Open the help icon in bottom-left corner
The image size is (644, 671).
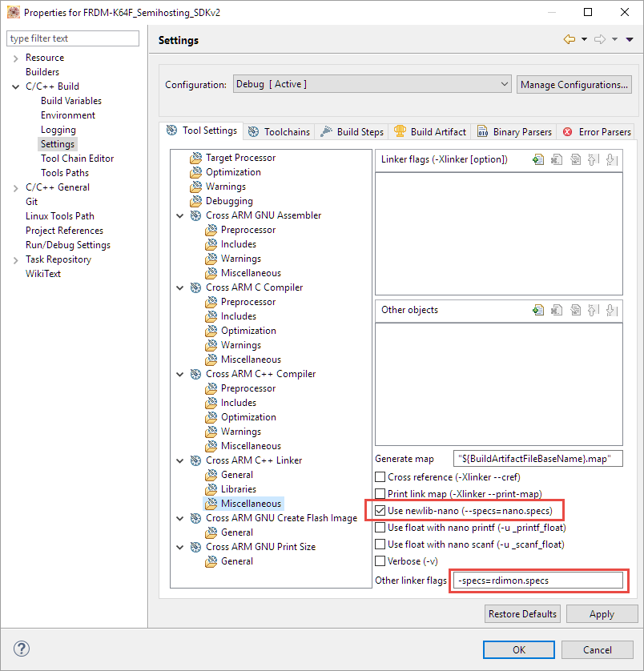click(x=21, y=649)
